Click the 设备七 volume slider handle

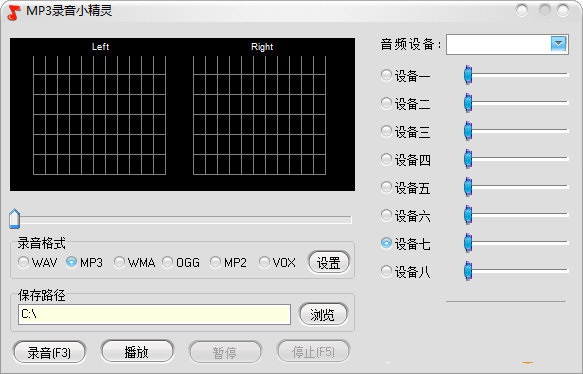point(468,243)
